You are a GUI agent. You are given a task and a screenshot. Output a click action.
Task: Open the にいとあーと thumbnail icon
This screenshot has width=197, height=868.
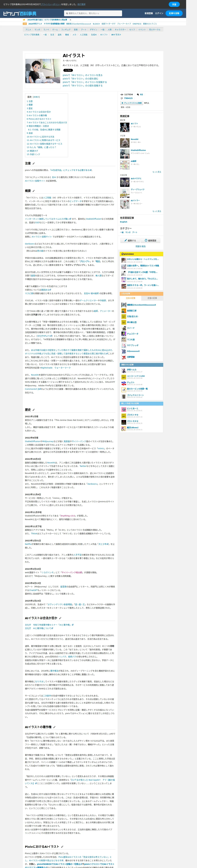pyautogui.click(x=124, y=409)
